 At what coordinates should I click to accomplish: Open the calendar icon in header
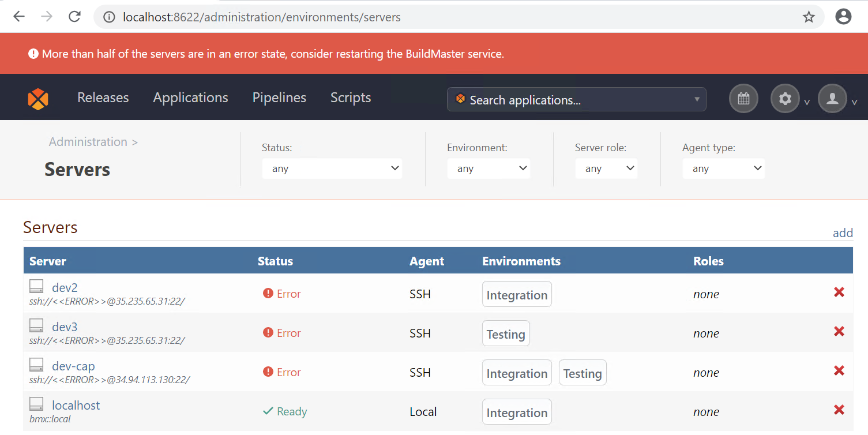coord(743,99)
